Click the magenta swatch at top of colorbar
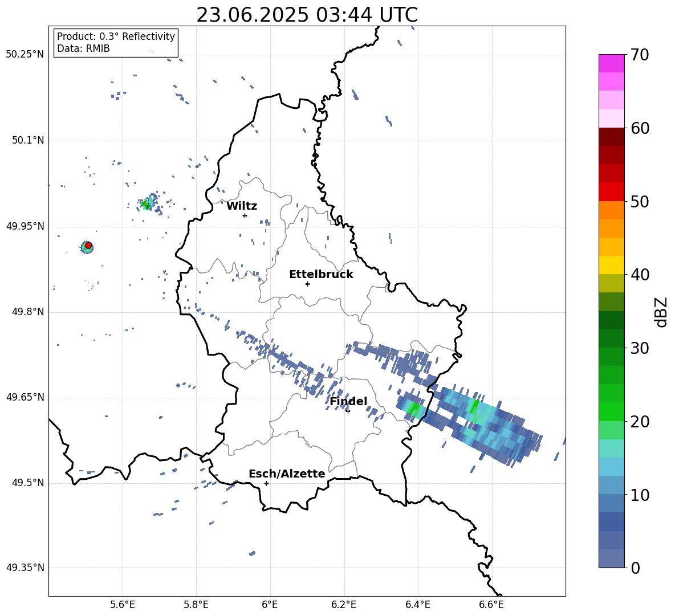Screen dimensions: 675x616 click(x=611, y=63)
